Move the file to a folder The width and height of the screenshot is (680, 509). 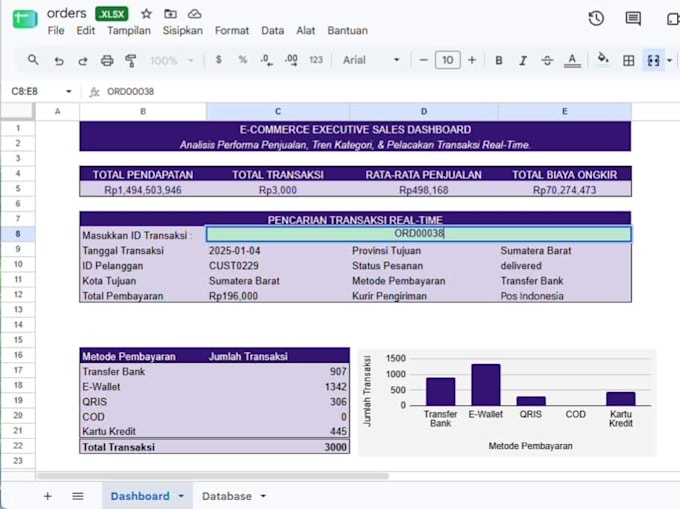[x=170, y=14]
